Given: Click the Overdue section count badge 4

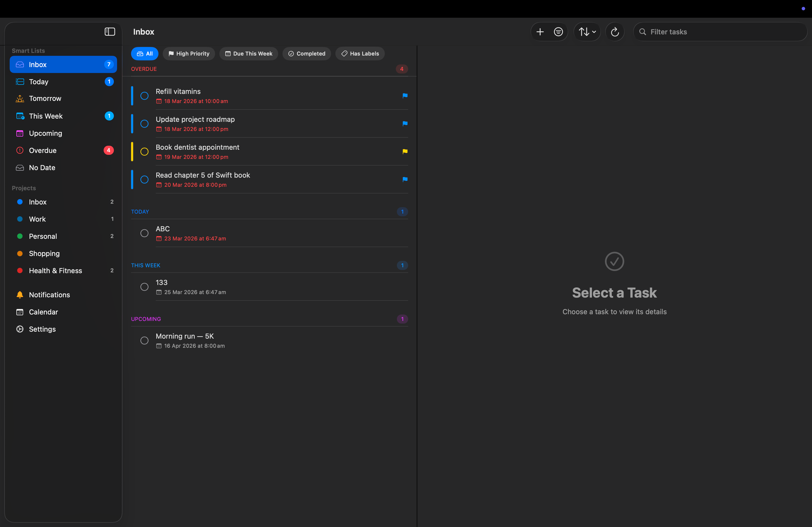Looking at the screenshot, I should [x=402, y=69].
